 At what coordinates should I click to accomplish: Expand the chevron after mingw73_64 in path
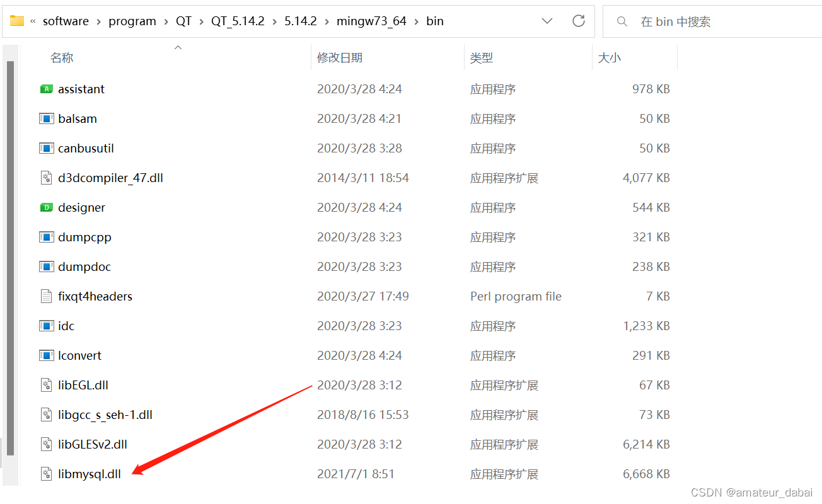[x=417, y=21]
